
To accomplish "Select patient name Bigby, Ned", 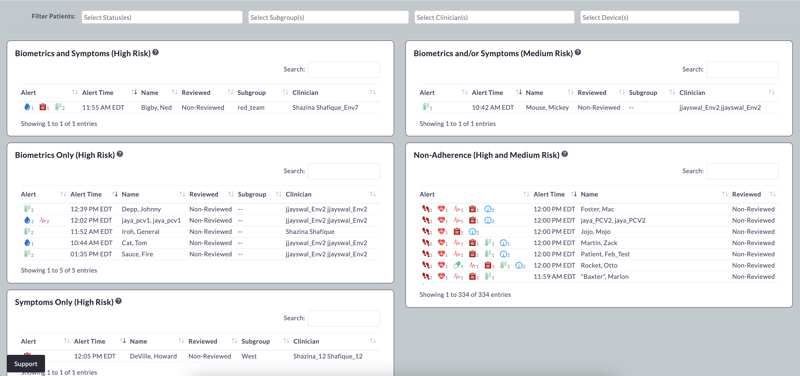I will 156,108.
